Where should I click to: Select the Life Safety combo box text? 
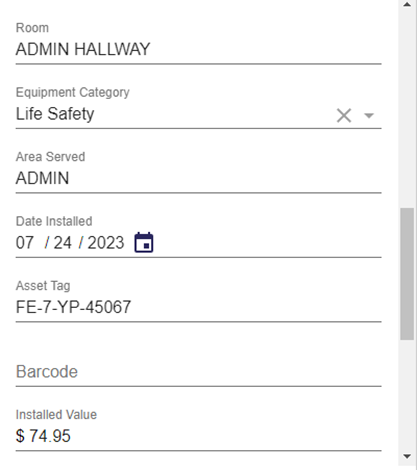point(55,114)
